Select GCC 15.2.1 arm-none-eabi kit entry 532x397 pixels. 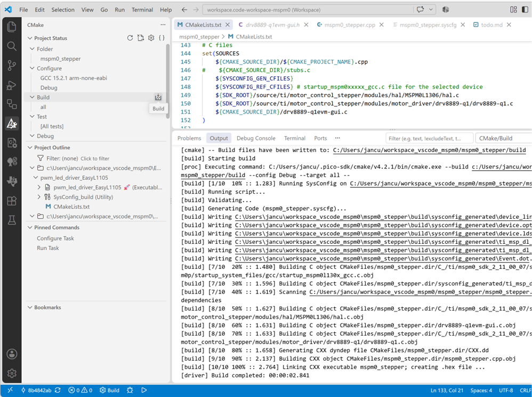[74, 78]
